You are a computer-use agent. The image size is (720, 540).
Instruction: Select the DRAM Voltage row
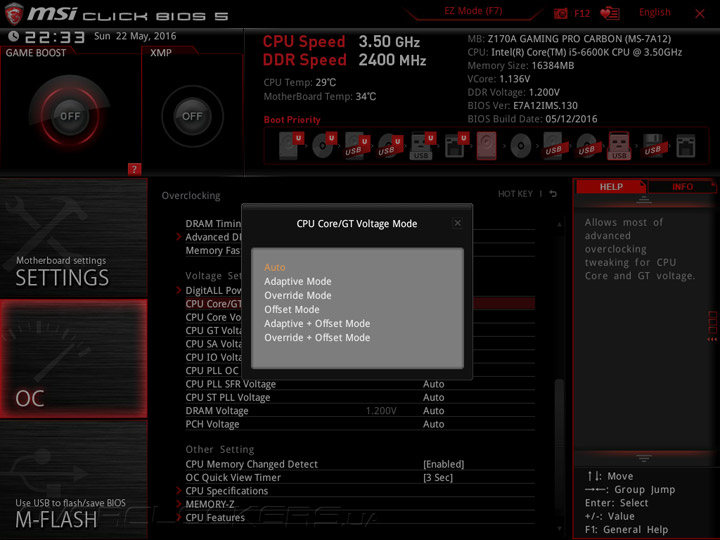tap(360, 411)
